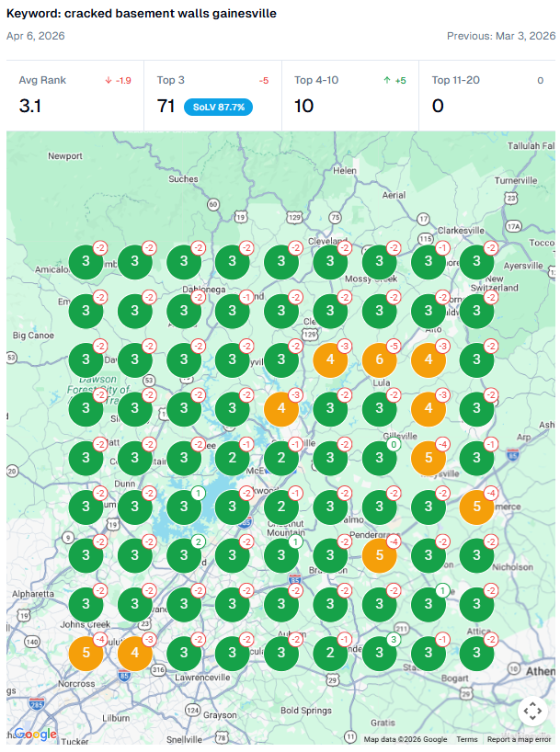Select the green 3 pin beside Amicalola label
The image size is (560, 752).
86,261
